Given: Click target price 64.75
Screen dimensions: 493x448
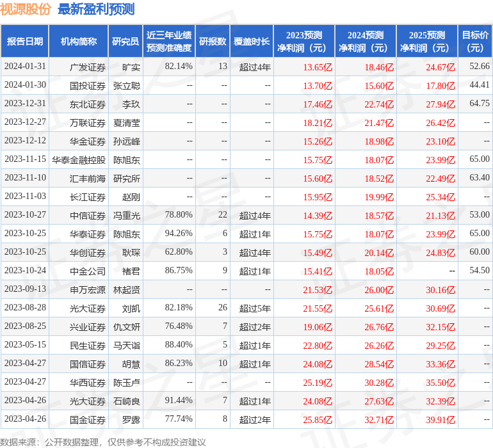Looking at the screenshot, I should point(480,104).
